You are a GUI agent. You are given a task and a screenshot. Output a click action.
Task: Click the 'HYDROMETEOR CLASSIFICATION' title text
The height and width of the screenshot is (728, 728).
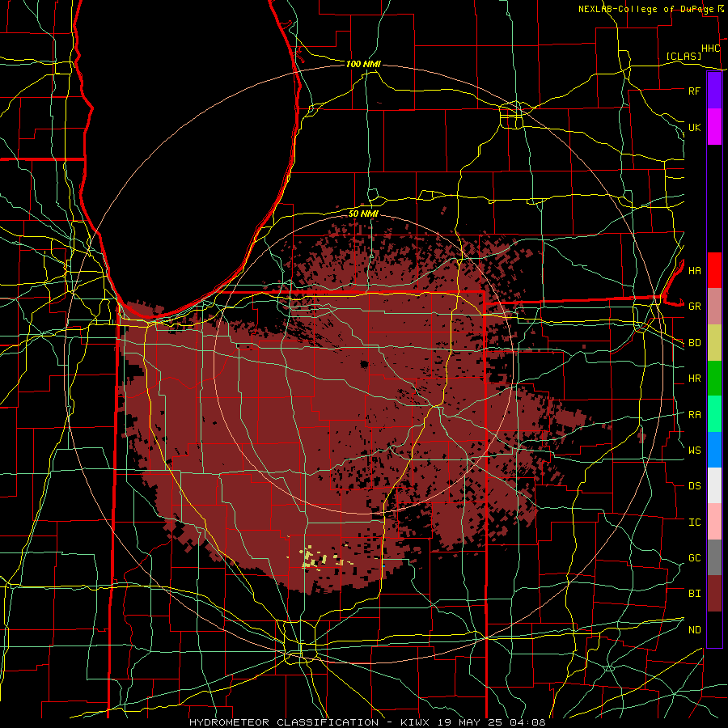click(x=284, y=722)
